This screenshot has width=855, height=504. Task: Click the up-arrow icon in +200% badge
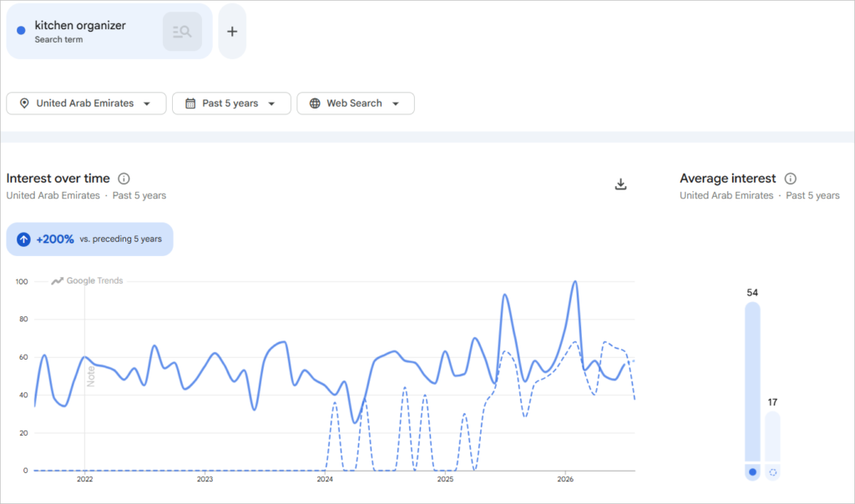23,239
